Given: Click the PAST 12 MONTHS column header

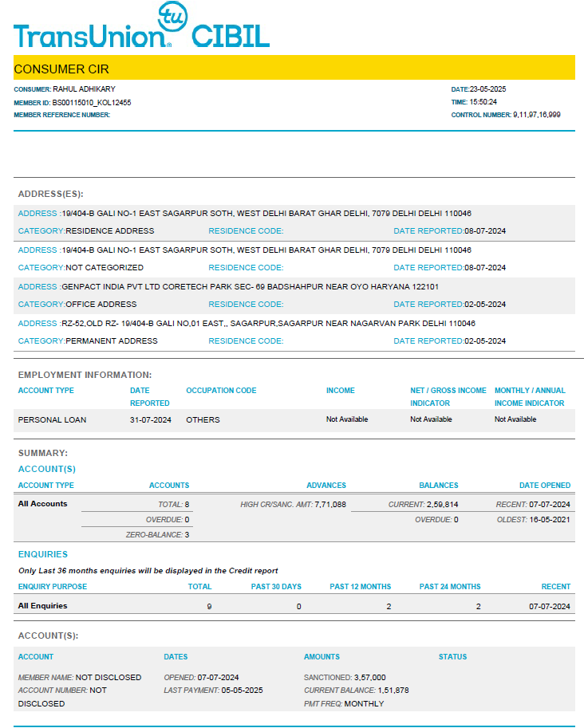Looking at the screenshot, I should pyautogui.click(x=360, y=587).
